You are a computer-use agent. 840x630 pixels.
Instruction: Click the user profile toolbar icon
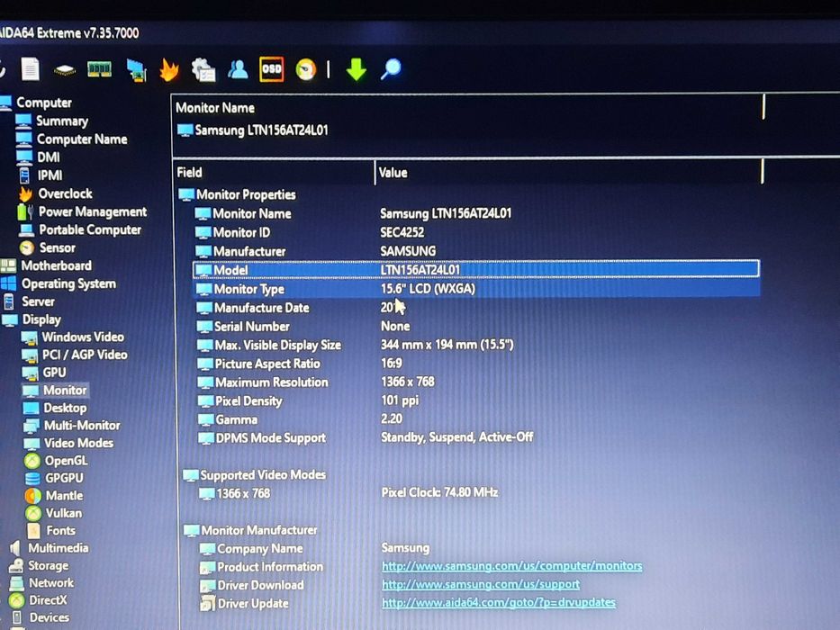238,69
